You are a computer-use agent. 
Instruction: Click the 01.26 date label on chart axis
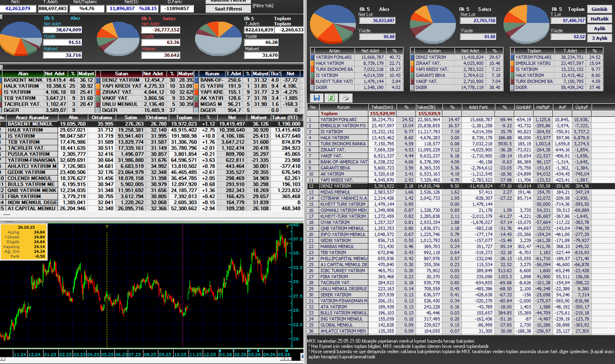coord(225,354)
